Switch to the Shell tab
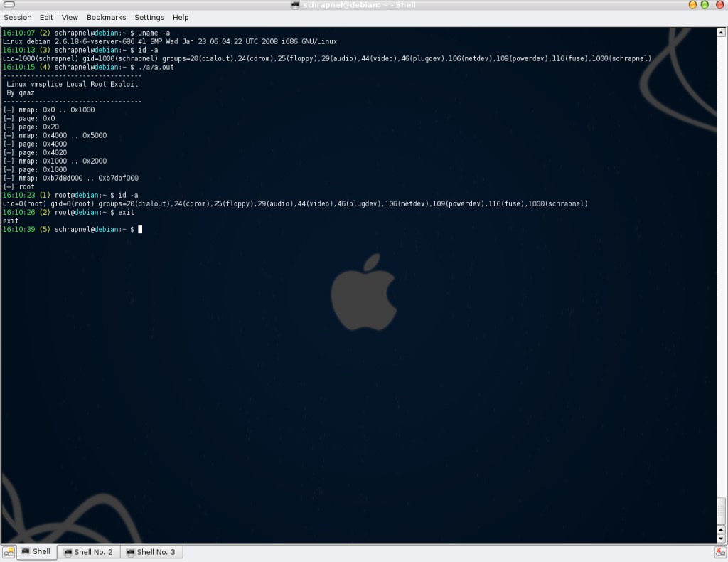Screen dimensions: 728x562 click(37, 552)
